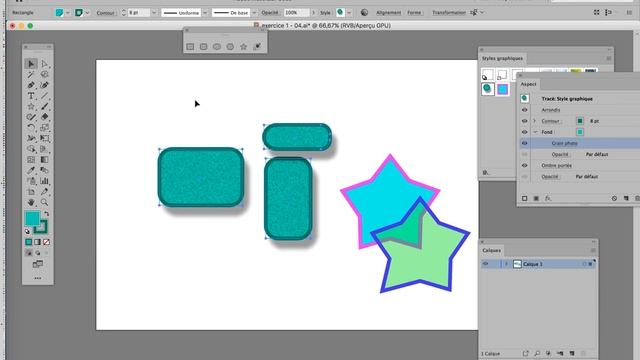Open Alignement options in control bar
The image size is (640, 360).
point(388,13)
